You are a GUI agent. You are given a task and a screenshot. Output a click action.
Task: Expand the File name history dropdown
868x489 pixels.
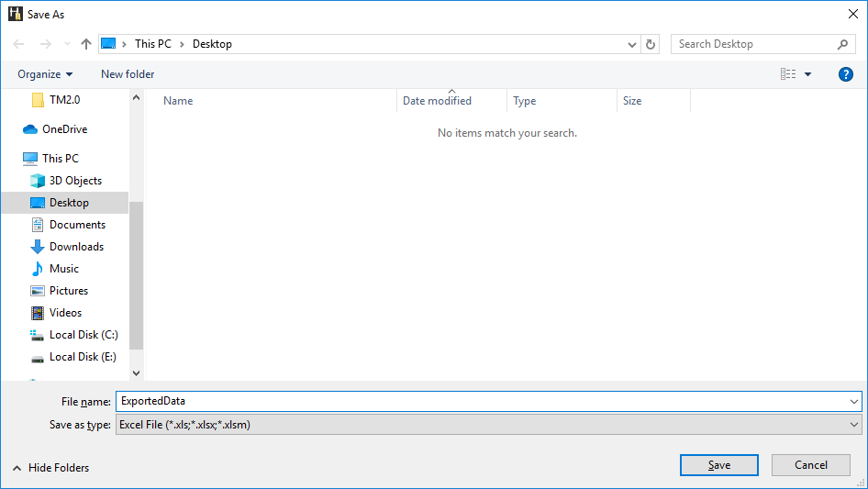click(x=854, y=401)
